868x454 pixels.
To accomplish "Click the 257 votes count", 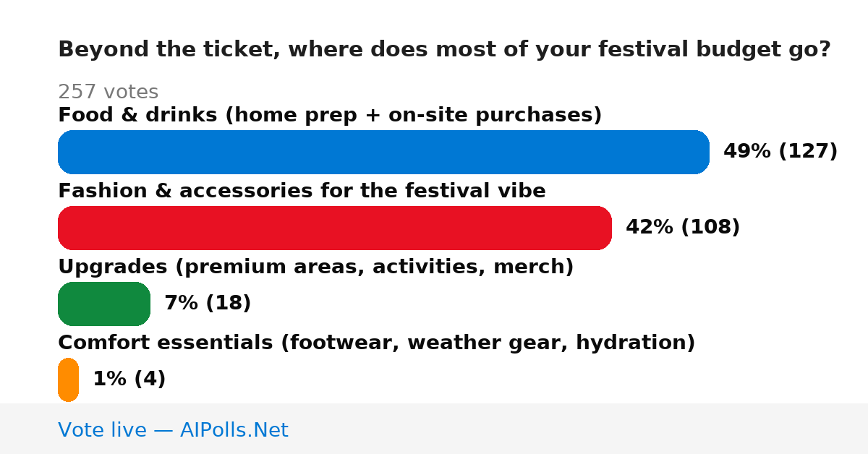I will click(x=108, y=92).
